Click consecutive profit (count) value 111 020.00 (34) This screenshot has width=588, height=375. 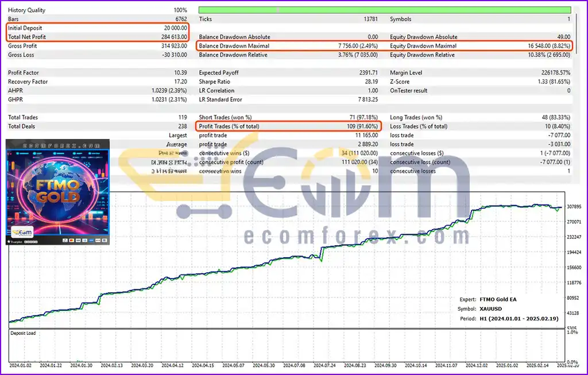(359, 163)
